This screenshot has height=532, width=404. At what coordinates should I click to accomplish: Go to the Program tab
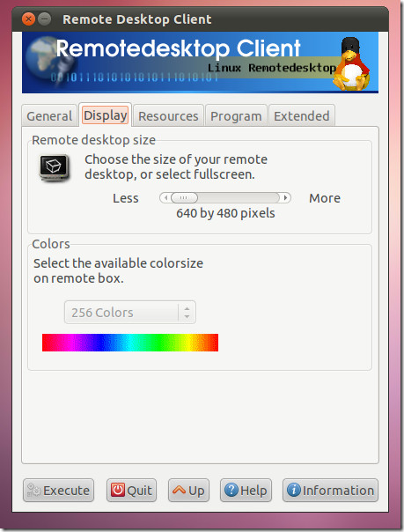[x=236, y=116]
